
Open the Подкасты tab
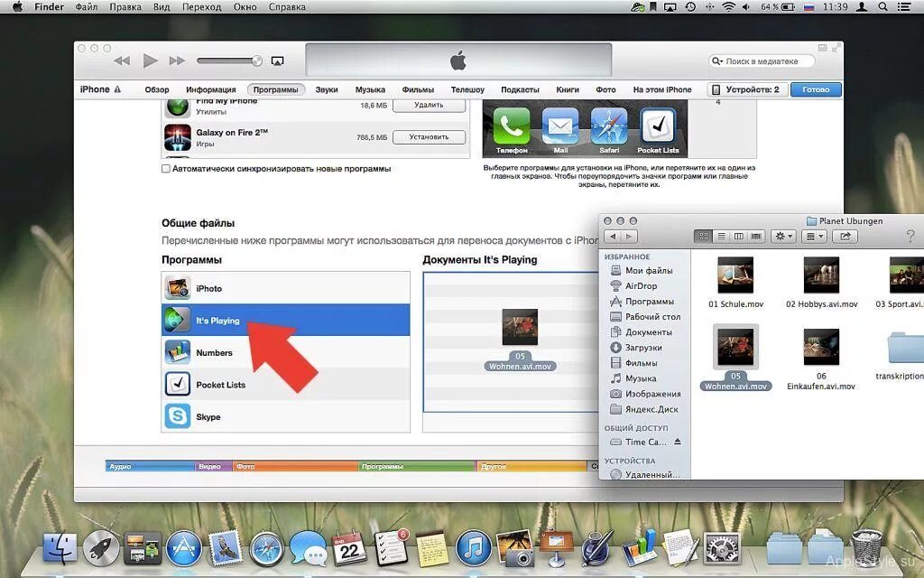(x=520, y=89)
